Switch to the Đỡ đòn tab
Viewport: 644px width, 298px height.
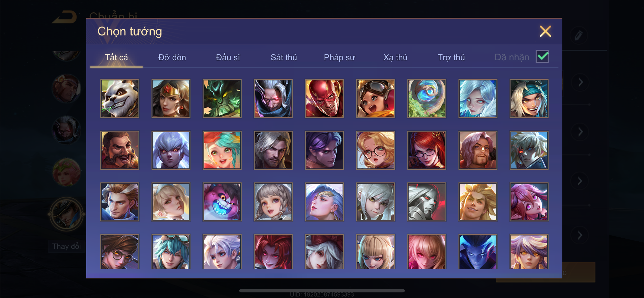172,57
